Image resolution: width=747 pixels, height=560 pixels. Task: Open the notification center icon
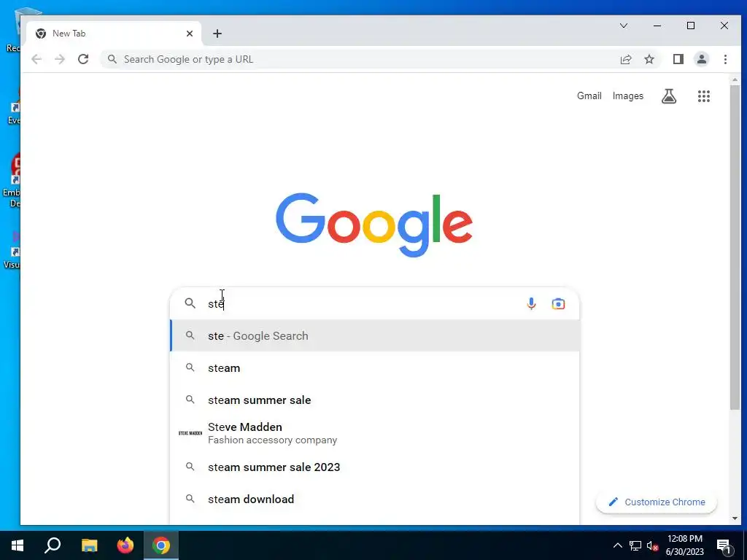[724, 546]
